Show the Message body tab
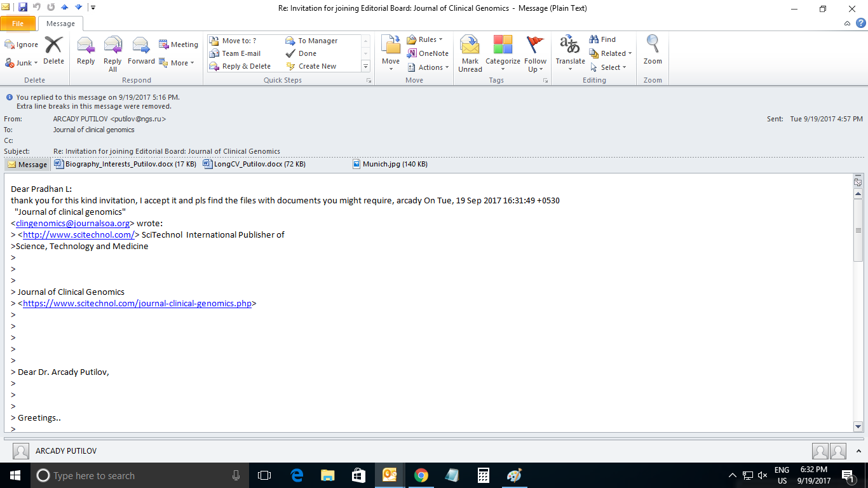 coord(27,165)
